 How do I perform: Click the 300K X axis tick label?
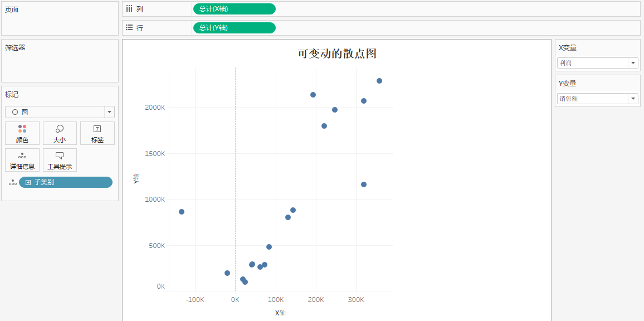pos(355,300)
